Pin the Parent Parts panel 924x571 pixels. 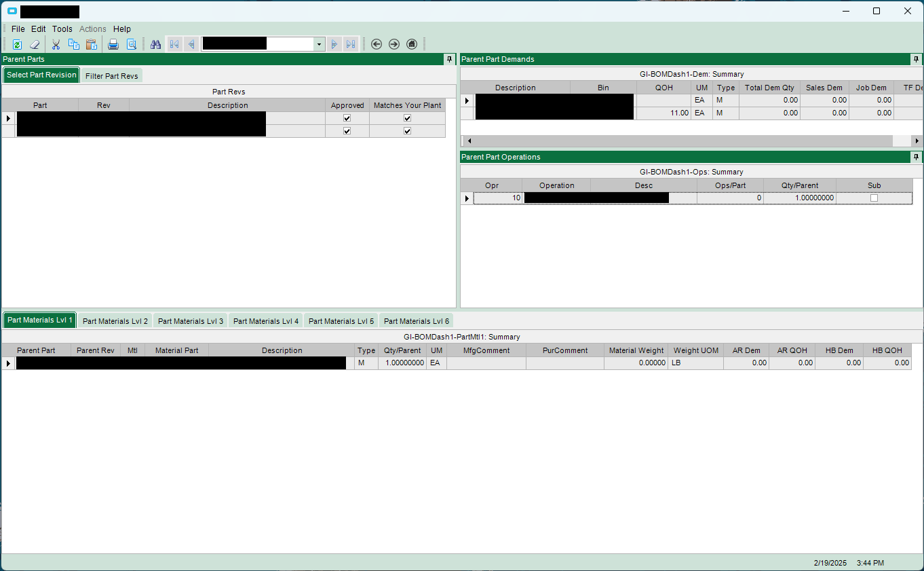(450, 59)
